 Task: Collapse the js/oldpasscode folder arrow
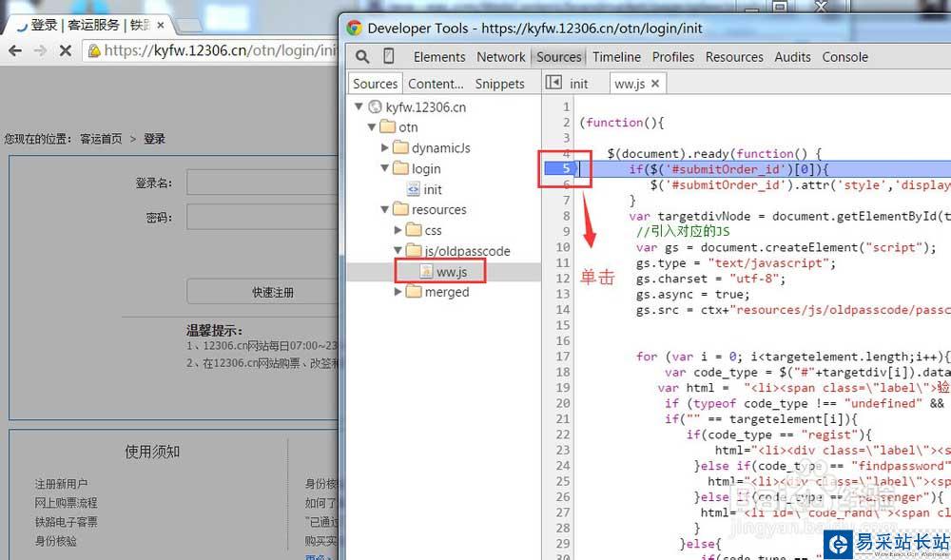(398, 250)
